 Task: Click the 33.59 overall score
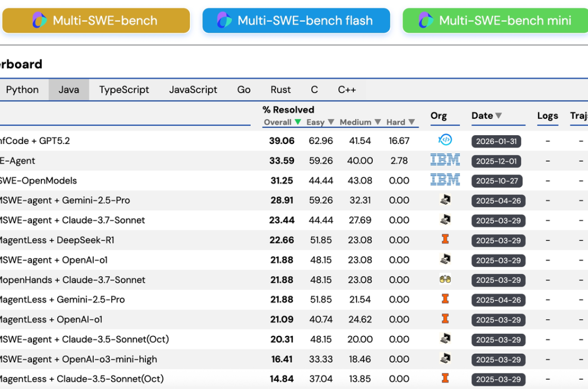(282, 160)
